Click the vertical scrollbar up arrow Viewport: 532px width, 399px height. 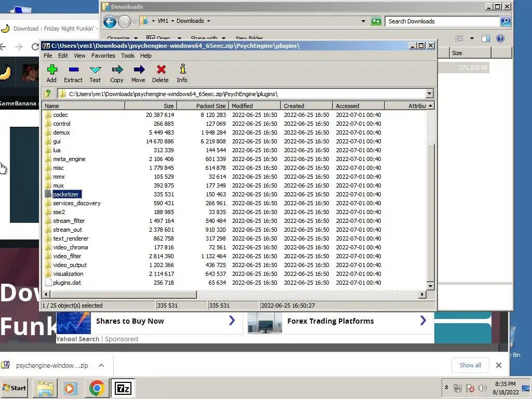coord(430,106)
